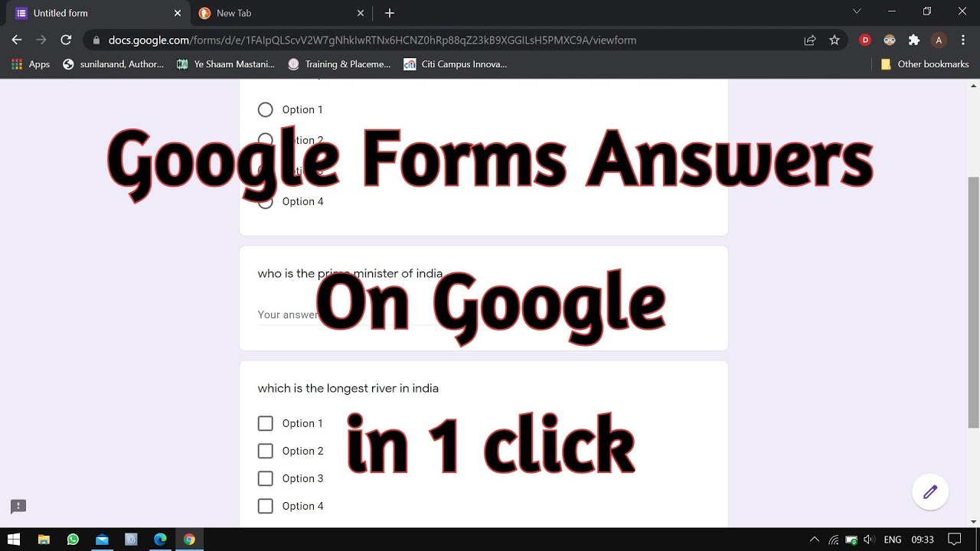Open the notification center icon
The width and height of the screenshot is (980, 551).
tap(954, 540)
